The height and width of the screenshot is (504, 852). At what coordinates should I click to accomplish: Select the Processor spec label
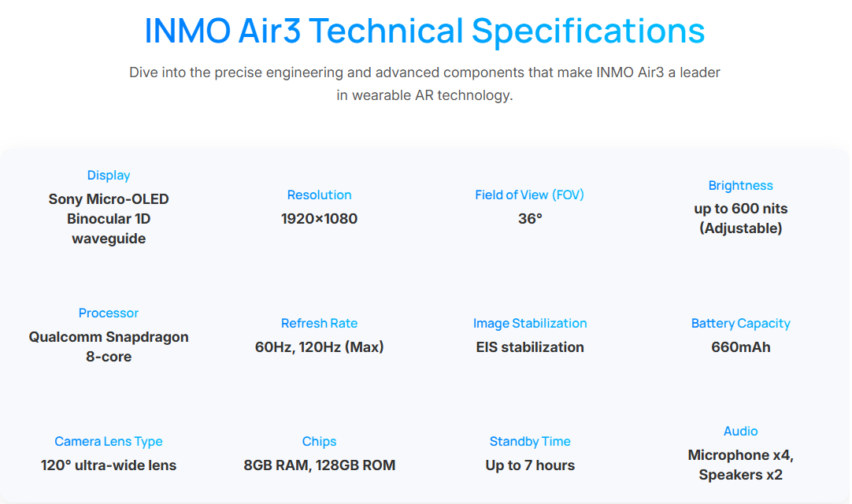[x=109, y=313]
